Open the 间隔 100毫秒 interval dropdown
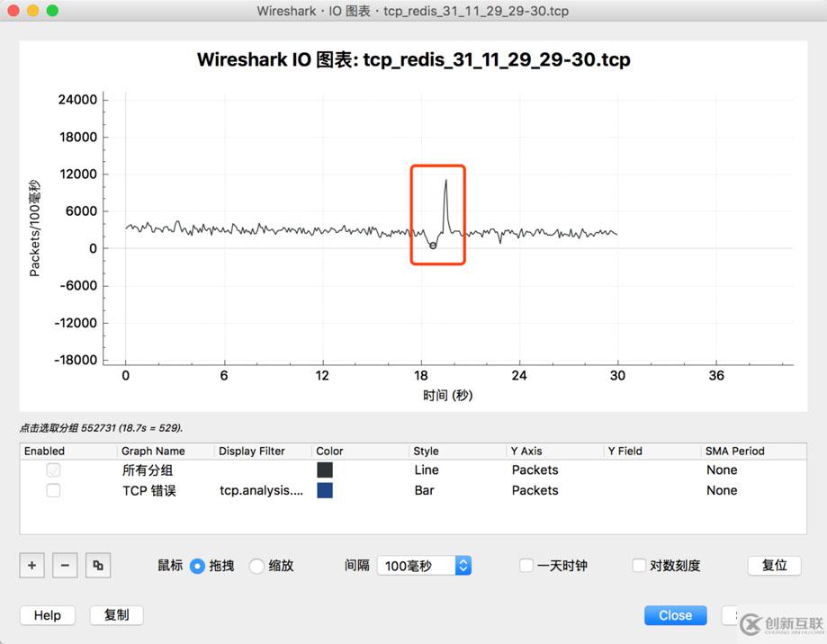 point(424,566)
